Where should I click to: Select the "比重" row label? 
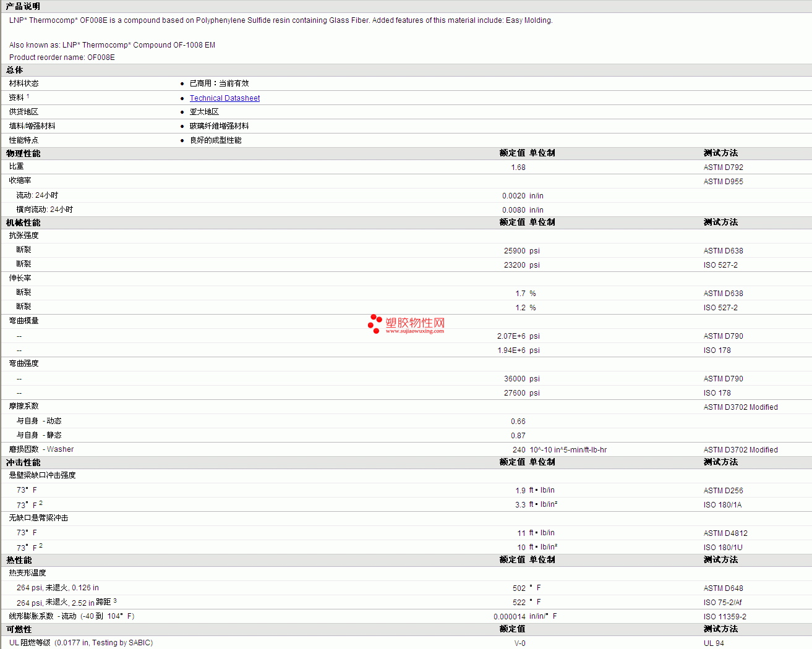(16, 167)
